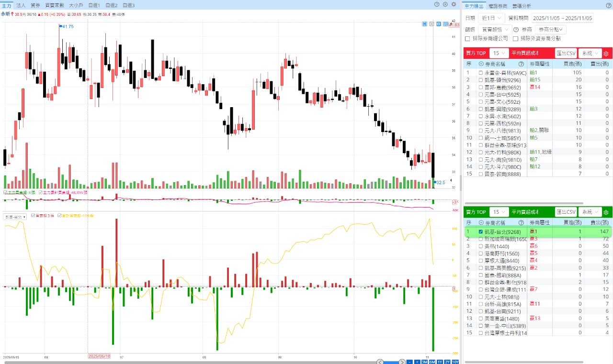Export buyers list with 匯出CSV button
The image size is (613, 364).
pos(566,54)
